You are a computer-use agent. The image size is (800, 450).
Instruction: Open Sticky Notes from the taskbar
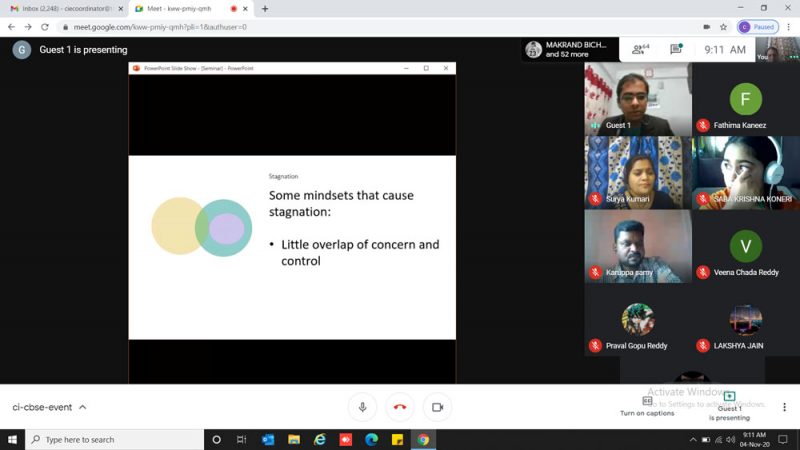coord(397,439)
